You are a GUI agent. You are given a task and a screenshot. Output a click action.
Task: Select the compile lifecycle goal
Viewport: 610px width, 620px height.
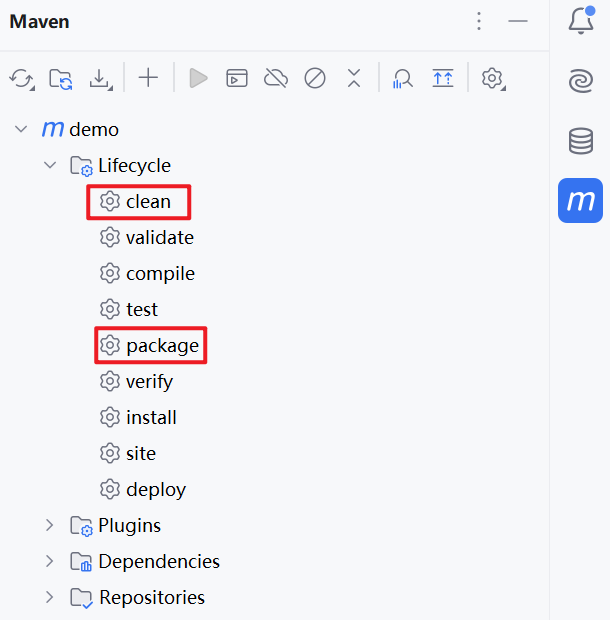pos(147,274)
